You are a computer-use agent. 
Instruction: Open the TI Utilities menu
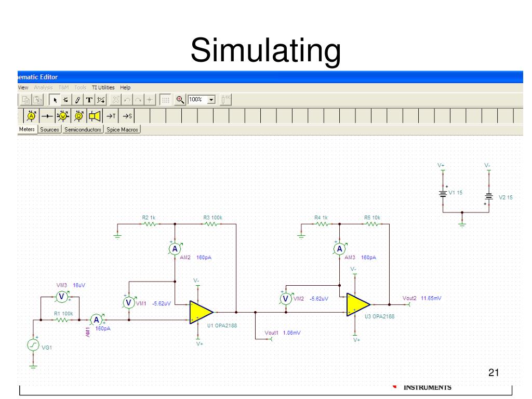[103, 87]
